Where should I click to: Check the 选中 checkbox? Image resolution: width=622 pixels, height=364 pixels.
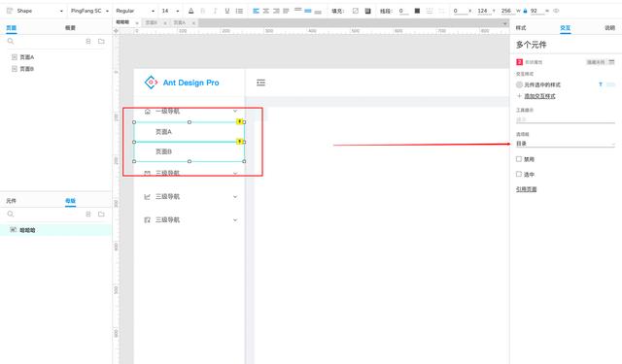[x=519, y=174]
